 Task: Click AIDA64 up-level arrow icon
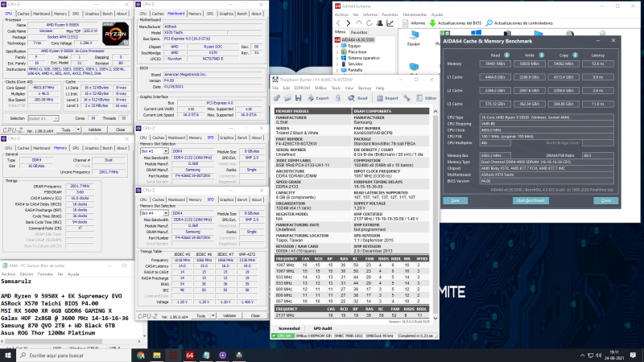click(x=358, y=23)
